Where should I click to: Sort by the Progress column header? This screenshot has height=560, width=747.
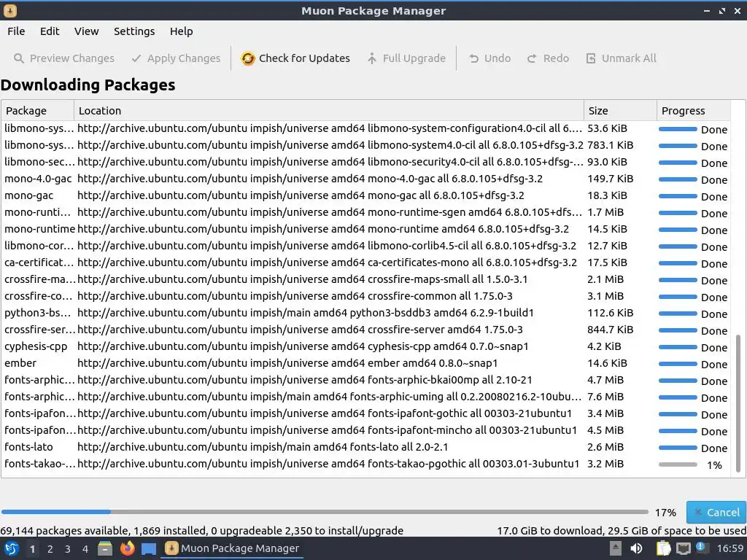[694, 111]
